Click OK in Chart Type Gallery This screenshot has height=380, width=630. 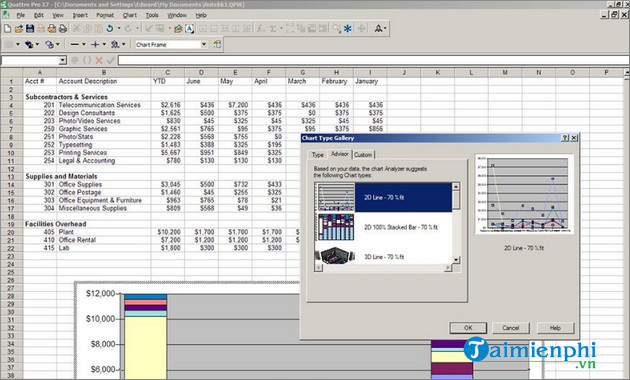(x=468, y=328)
